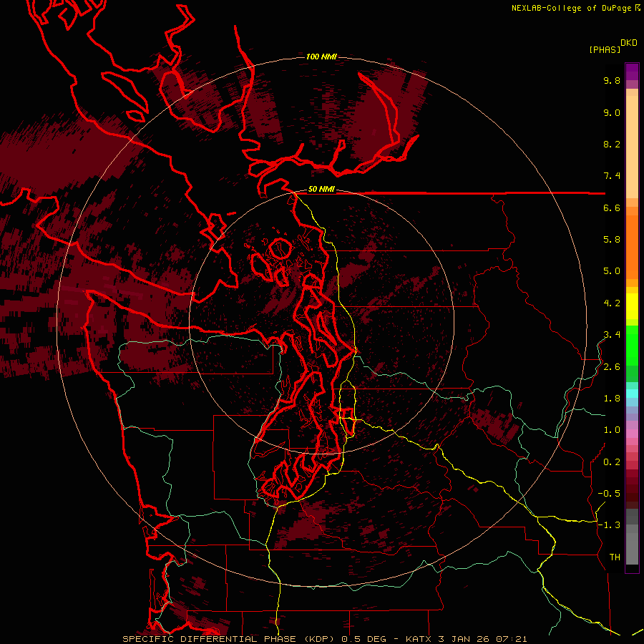Click the 6.6 legend value
Image resolution: width=644 pixels, height=644 pixels.
[612, 208]
